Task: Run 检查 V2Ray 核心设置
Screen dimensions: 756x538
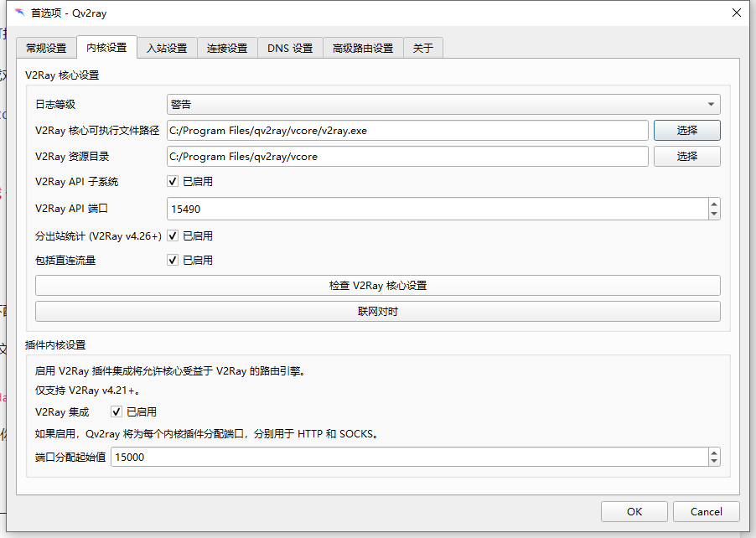Action: (x=377, y=285)
